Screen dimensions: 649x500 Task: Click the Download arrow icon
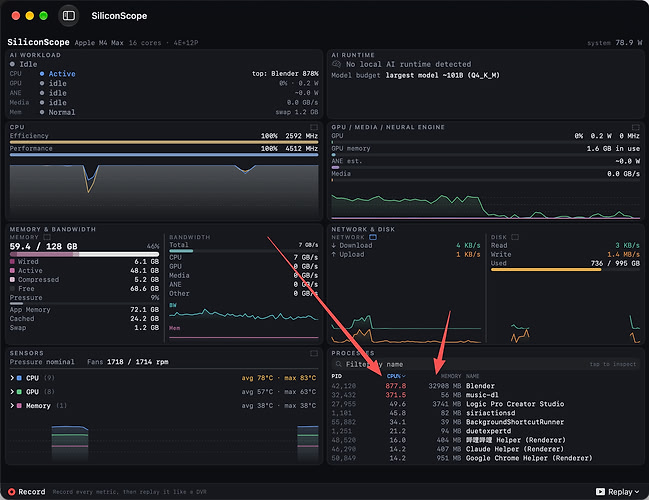point(334,245)
